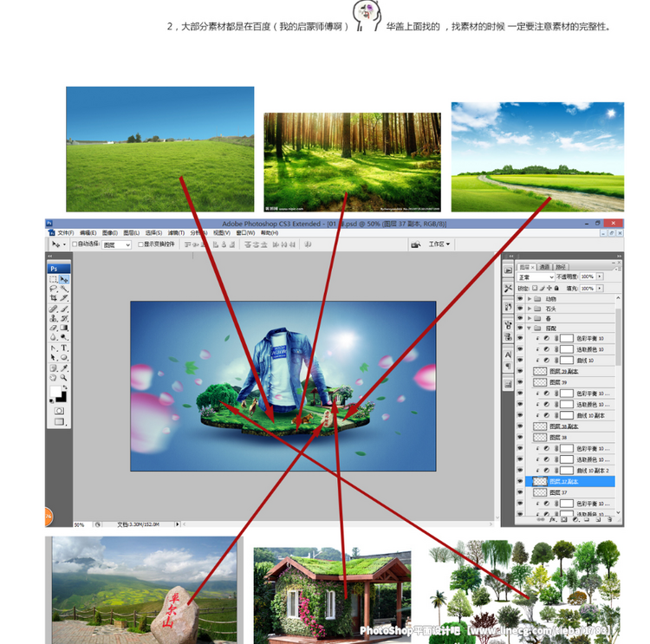Screen dimensions: 650x644
Task: Open the 滤镜(T) menu
Action: click(176, 233)
